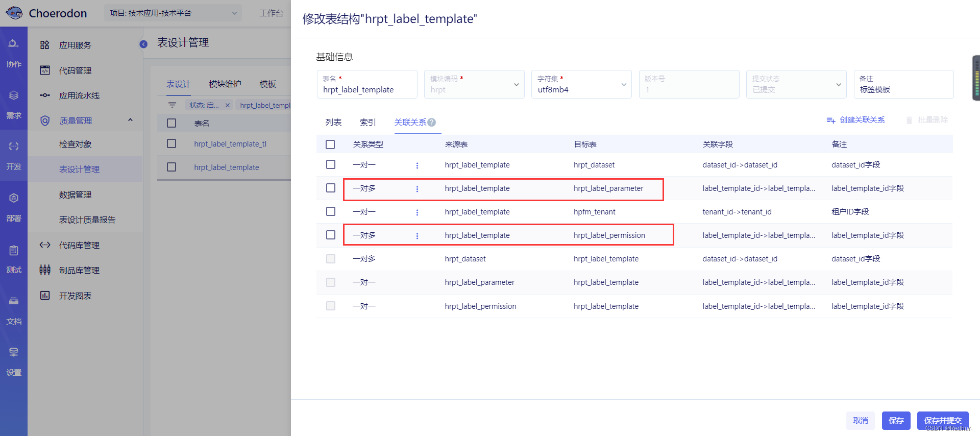Screen dimensions: 980x436
Task: Open row actions for the hrpt_label_parameter relation
Action: (x=417, y=189)
